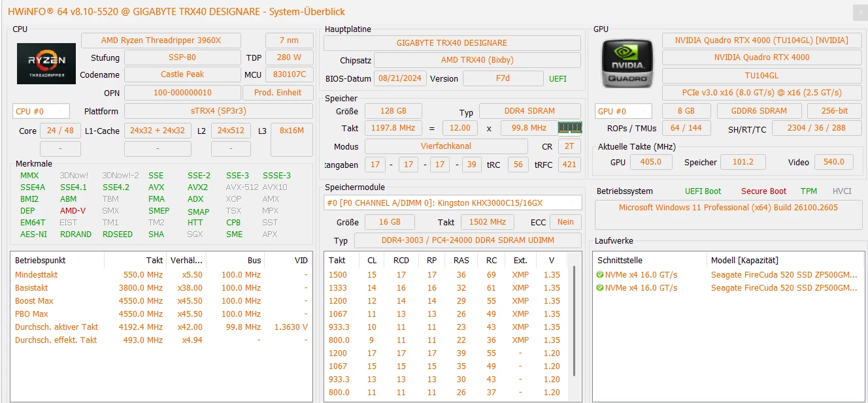This screenshot has width=868, height=403.
Task: Click the AMD TRX40 (Bixby) chipset field
Action: [x=477, y=60]
